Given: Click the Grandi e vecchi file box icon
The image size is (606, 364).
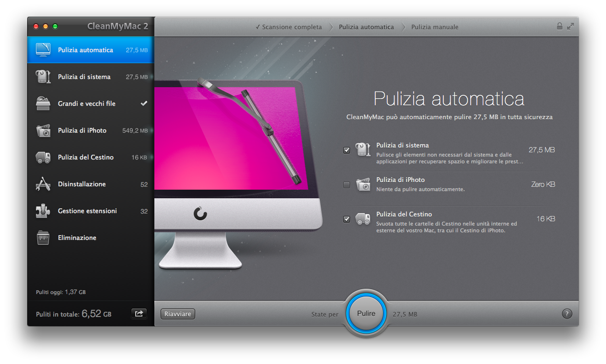Looking at the screenshot, I should pos(43,103).
